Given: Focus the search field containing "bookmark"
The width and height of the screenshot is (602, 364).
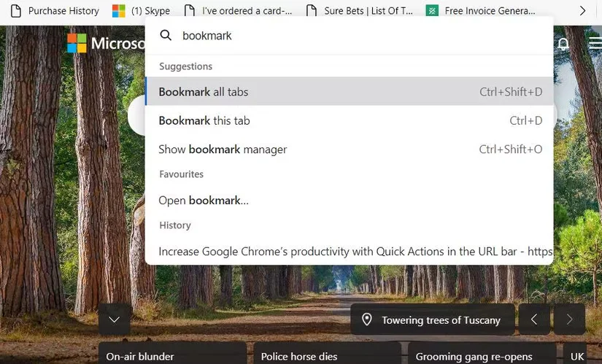Looking at the screenshot, I should click(x=349, y=36).
